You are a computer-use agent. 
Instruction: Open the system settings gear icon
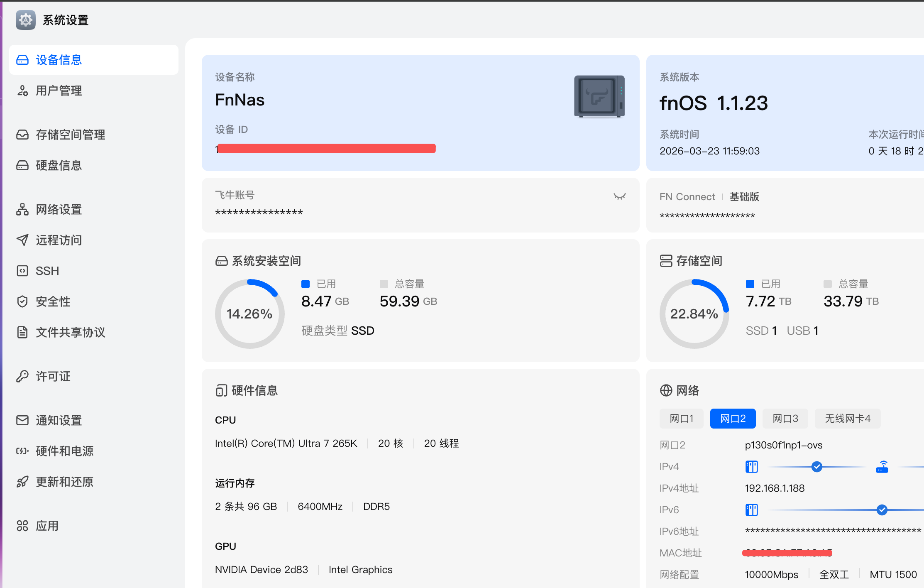click(26, 20)
